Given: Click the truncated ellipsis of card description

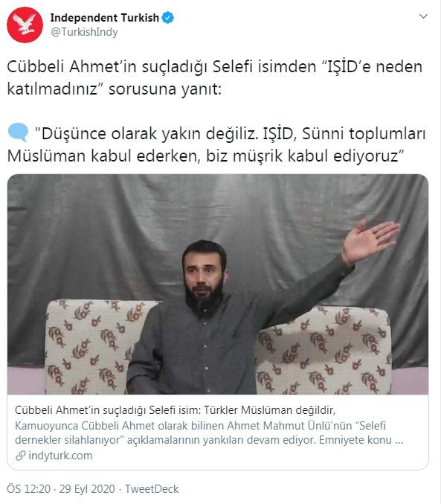Looking at the screenshot, I should (x=399, y=440).
